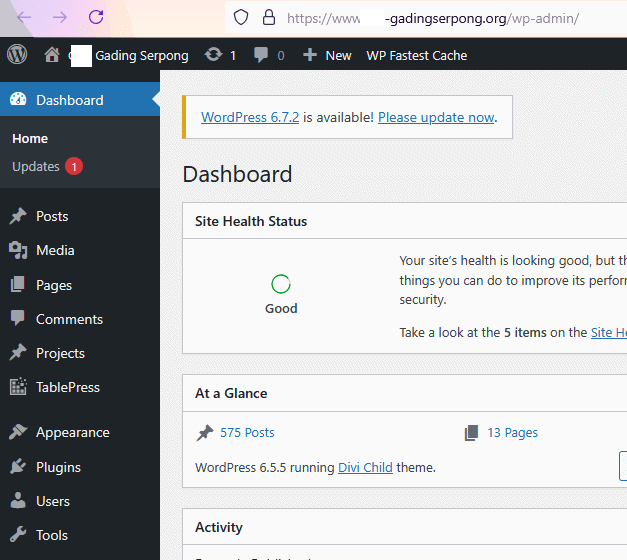Click the Site Health link

click(x=609, y=332)
